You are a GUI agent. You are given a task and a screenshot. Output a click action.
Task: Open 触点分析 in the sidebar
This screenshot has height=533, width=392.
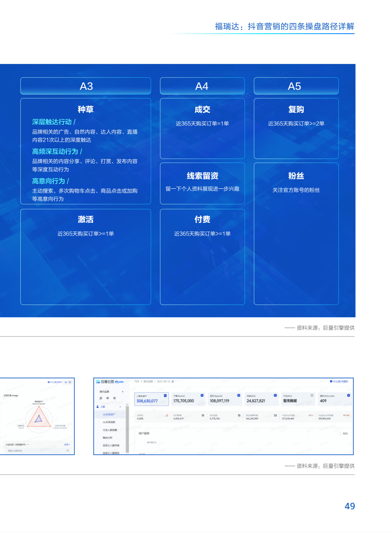click(108, 438)
